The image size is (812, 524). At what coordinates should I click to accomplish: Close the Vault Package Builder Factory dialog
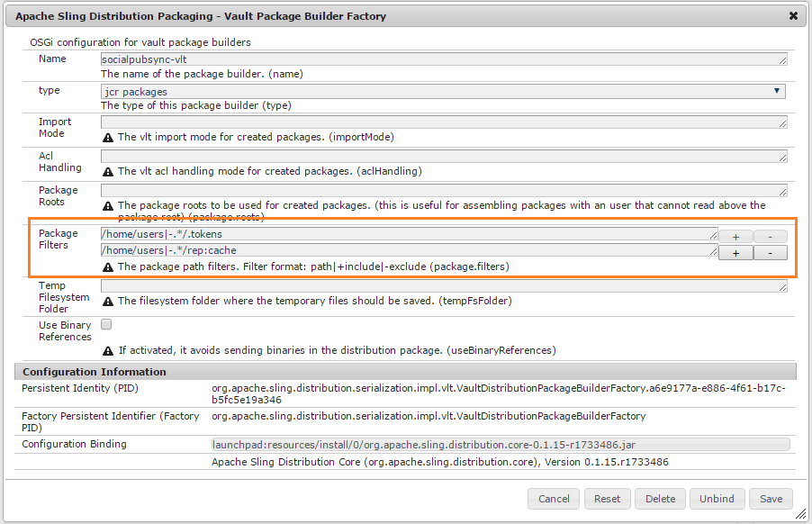click(x=793, y=16)
